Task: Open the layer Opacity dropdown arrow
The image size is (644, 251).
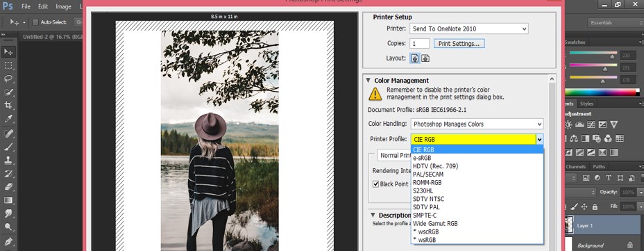Action: click(x=641, y=192)
